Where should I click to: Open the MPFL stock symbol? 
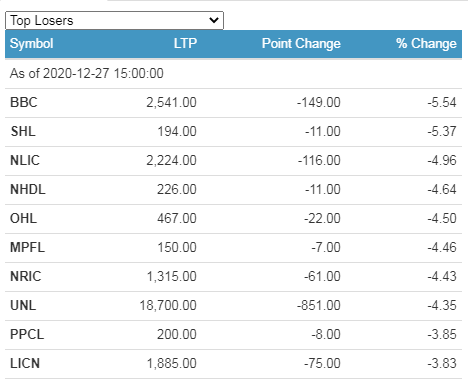tap(27, 247)
